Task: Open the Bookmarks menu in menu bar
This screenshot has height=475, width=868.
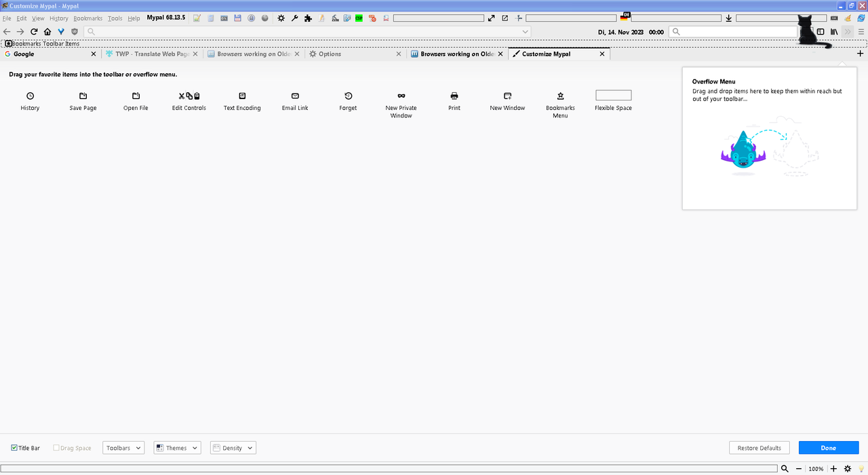Action: coord(87,18)
